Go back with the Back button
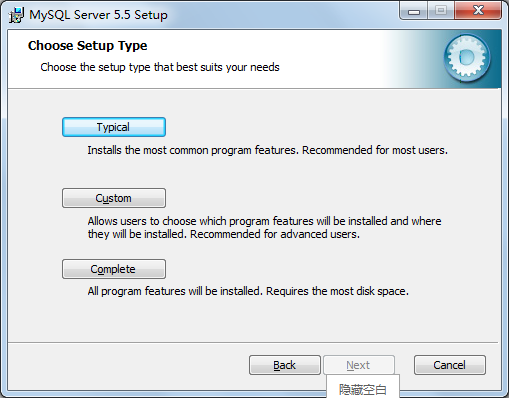The image size is (509, 398). 285,365
